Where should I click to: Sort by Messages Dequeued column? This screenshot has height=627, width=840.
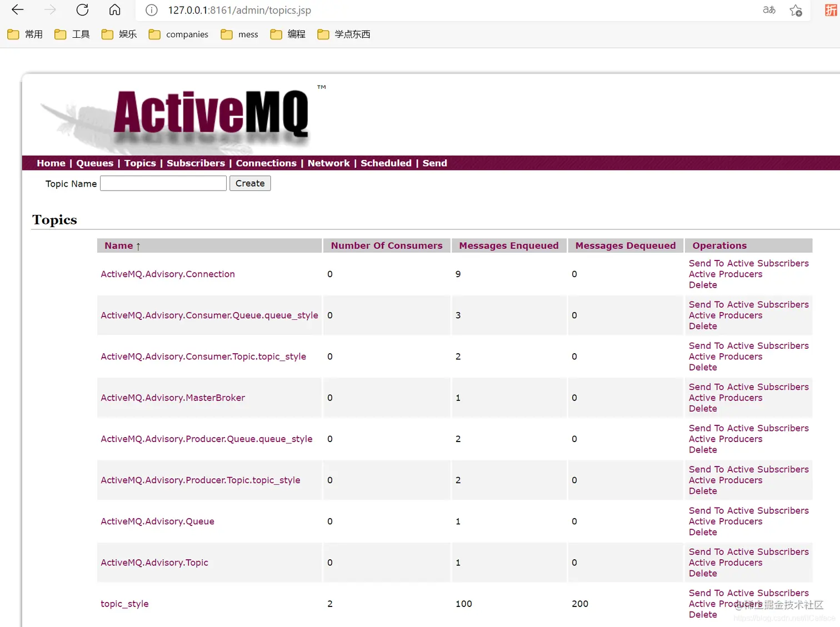(626, 245)
